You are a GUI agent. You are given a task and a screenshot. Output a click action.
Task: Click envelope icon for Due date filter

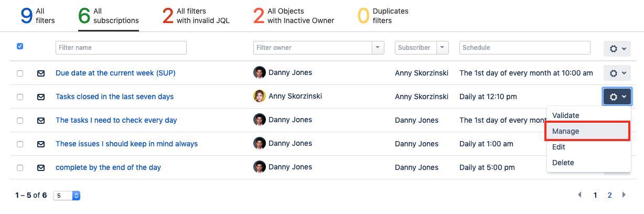pos(41,73)
